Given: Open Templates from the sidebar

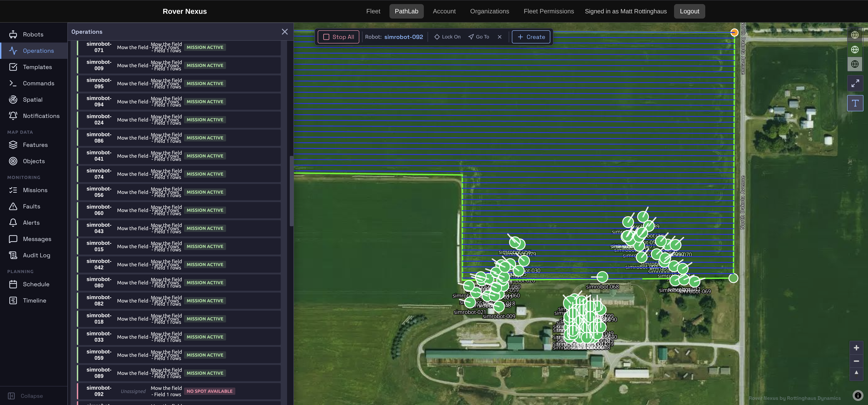Looking at the screenshot, I should tap(34, 67).
